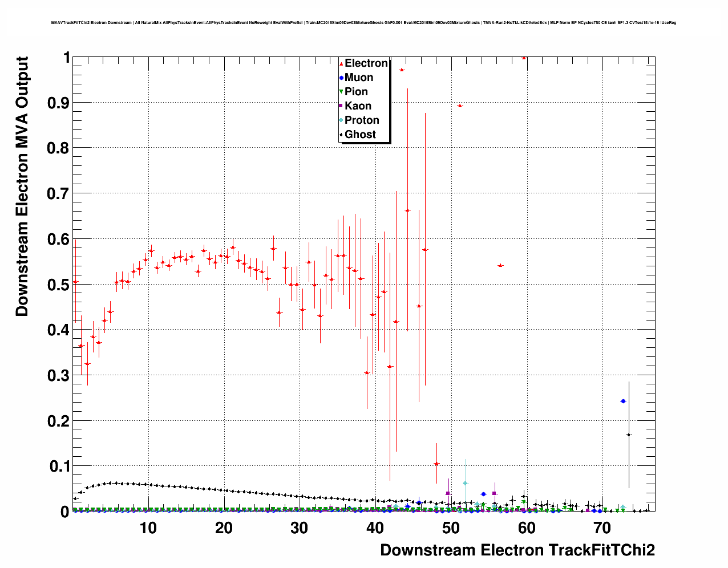Viewport: 728px width, 568px height.
Task: Click the lone Electron point near 0.54
Action: (x=500, y=265)
